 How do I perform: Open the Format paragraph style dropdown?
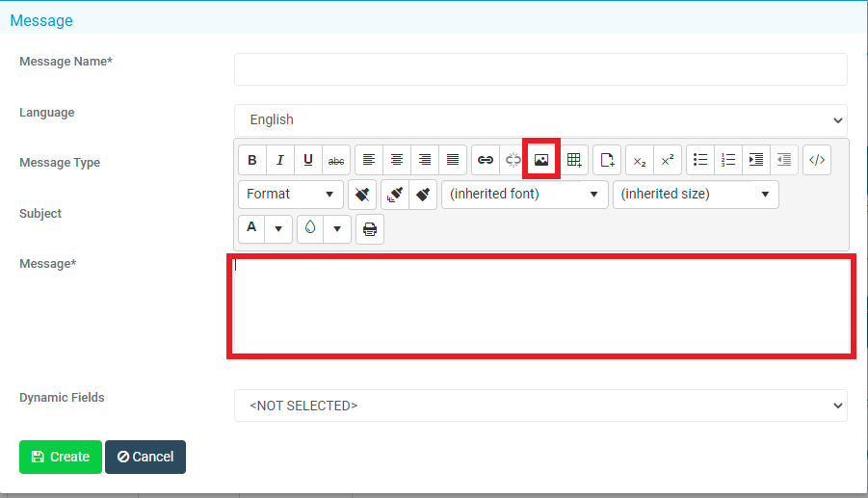click(x=291, y=195)
